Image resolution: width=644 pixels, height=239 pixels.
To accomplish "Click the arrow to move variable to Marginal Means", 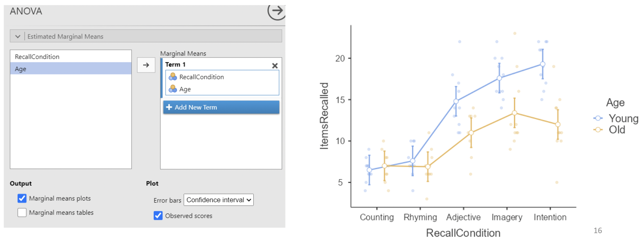I will [146, 65].
